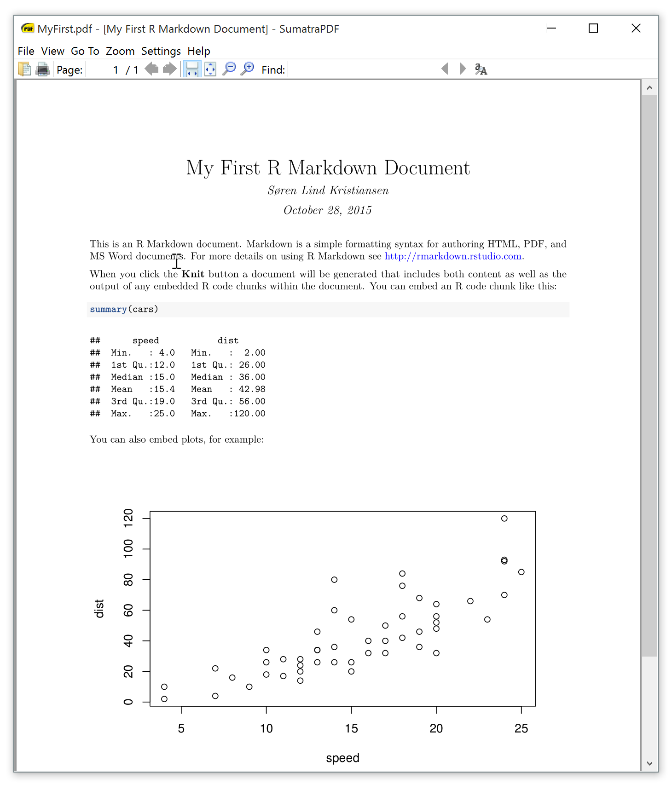Click the document title heading
This screenshot has width=672, height=790.
click(328, 168)
